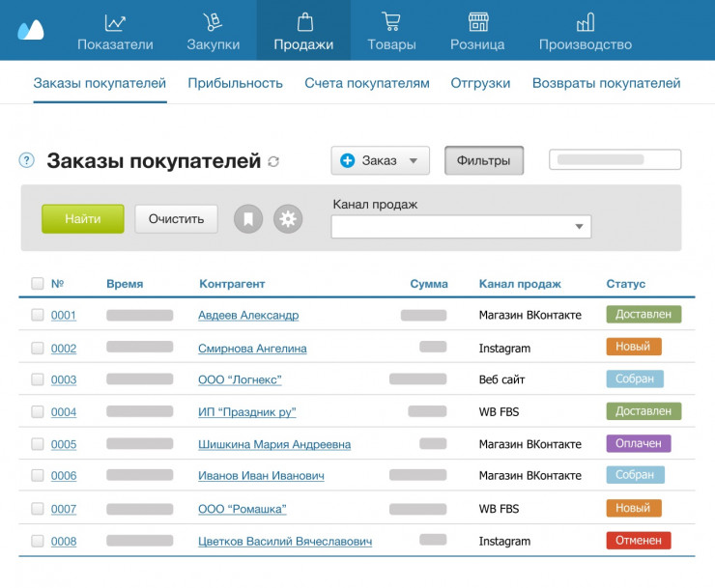The image size is (715, 588).
Task: Open the Розница store section
Action: [477, 31]
